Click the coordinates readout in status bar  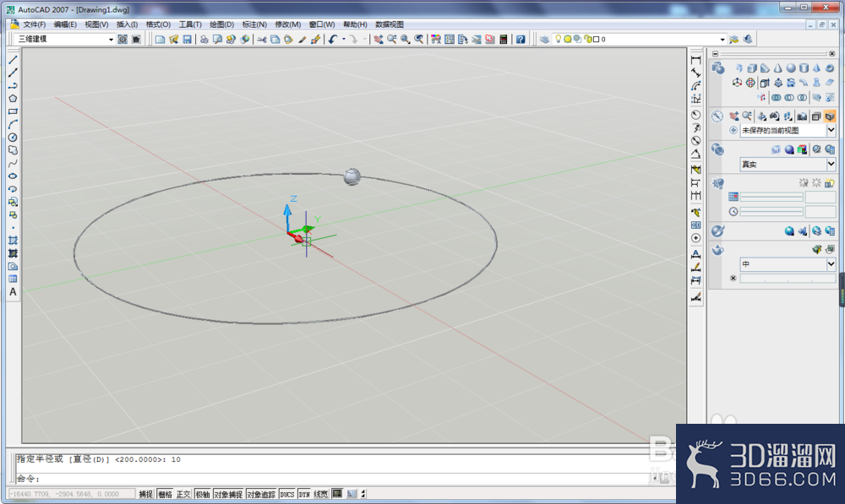tap(71, 494)
